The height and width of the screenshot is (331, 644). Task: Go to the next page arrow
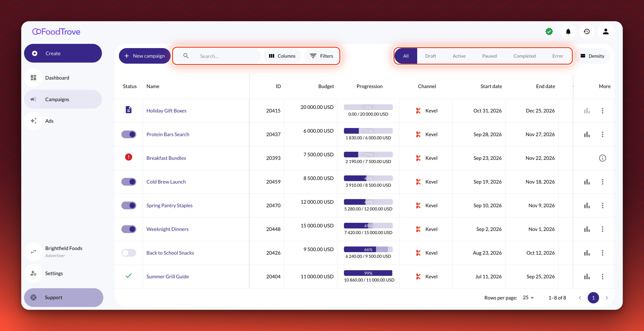point(607,298)
